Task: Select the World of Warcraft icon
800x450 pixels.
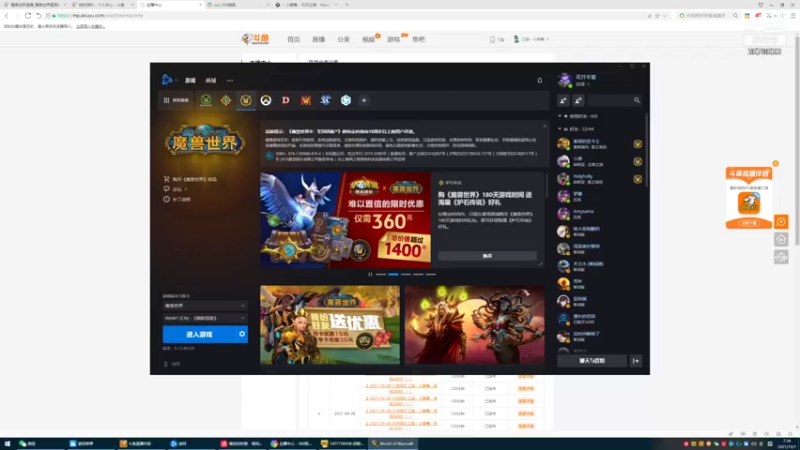Action: click(x=245, y=100)
